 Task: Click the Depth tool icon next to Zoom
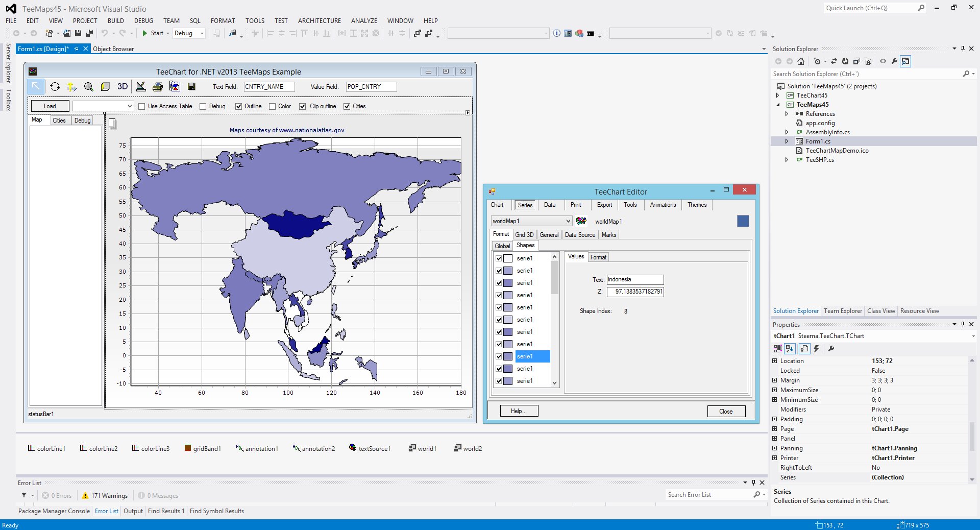(105, 86)
